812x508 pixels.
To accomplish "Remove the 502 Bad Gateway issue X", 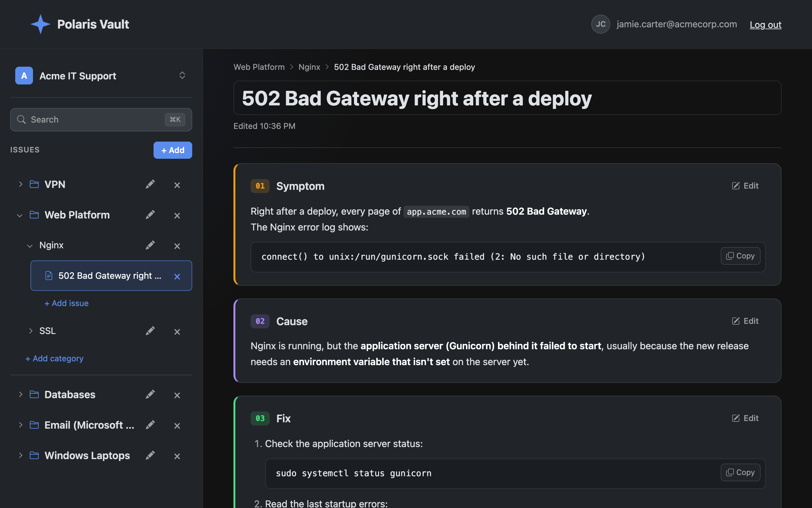I will pyautogui.click(x=177, y=277).
